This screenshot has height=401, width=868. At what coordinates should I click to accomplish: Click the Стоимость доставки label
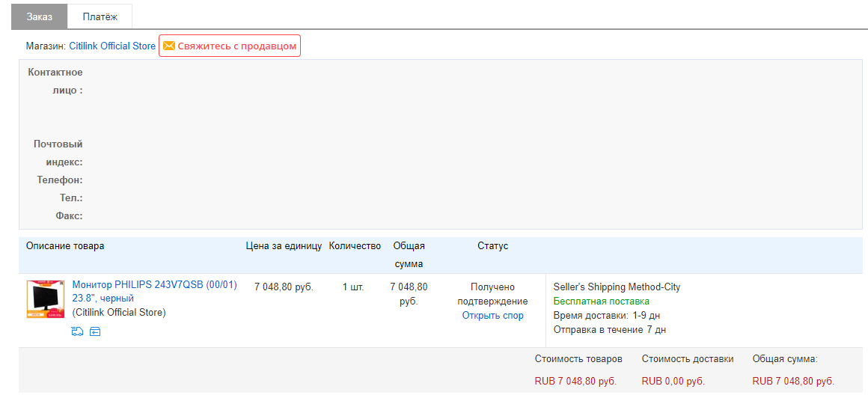(688, 359)
